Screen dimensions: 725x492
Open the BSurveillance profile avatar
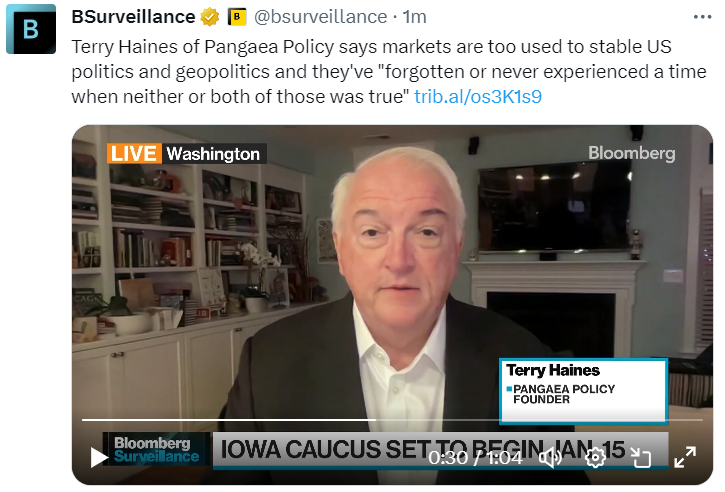pos(31,29)
